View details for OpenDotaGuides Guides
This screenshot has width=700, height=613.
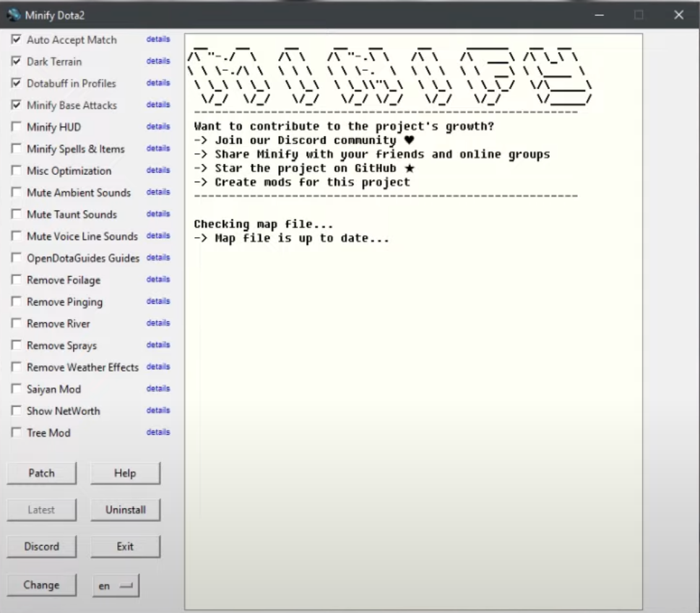(x=158, y=257)
